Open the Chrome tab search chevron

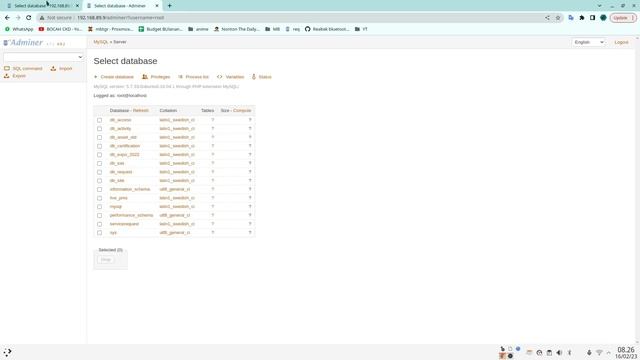599,6
